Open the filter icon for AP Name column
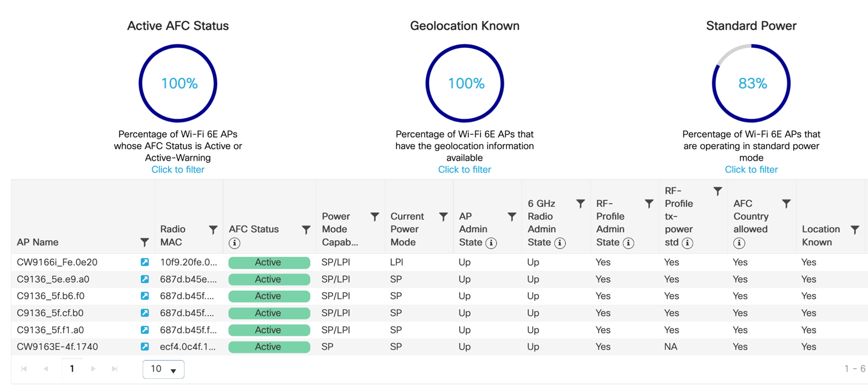This screenshot has height=388, width=868. click(x=144, y=242)
